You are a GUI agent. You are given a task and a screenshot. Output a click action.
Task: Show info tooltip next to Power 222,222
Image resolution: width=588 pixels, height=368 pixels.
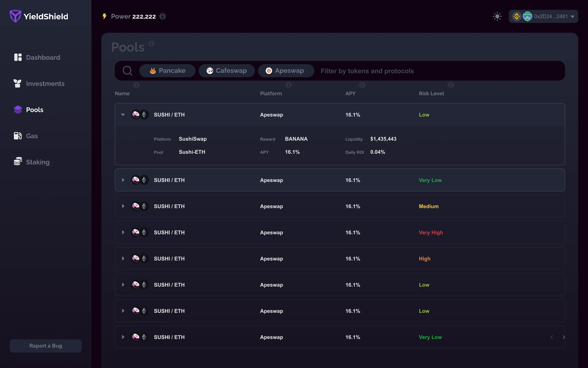[x=162, y=16]
